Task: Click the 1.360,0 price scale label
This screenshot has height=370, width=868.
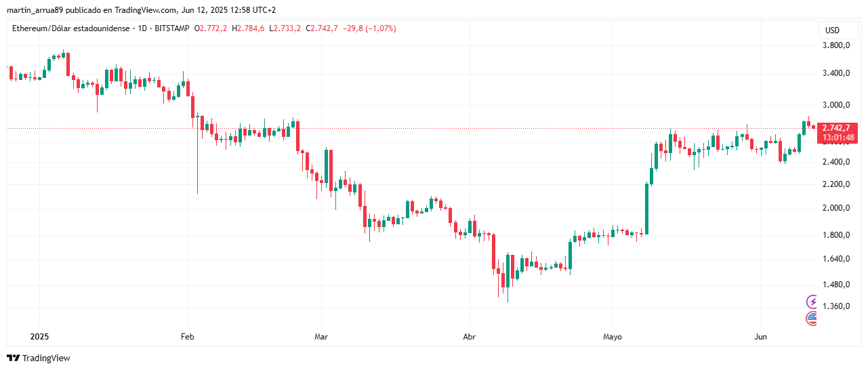Action: [x=835, y=306]
